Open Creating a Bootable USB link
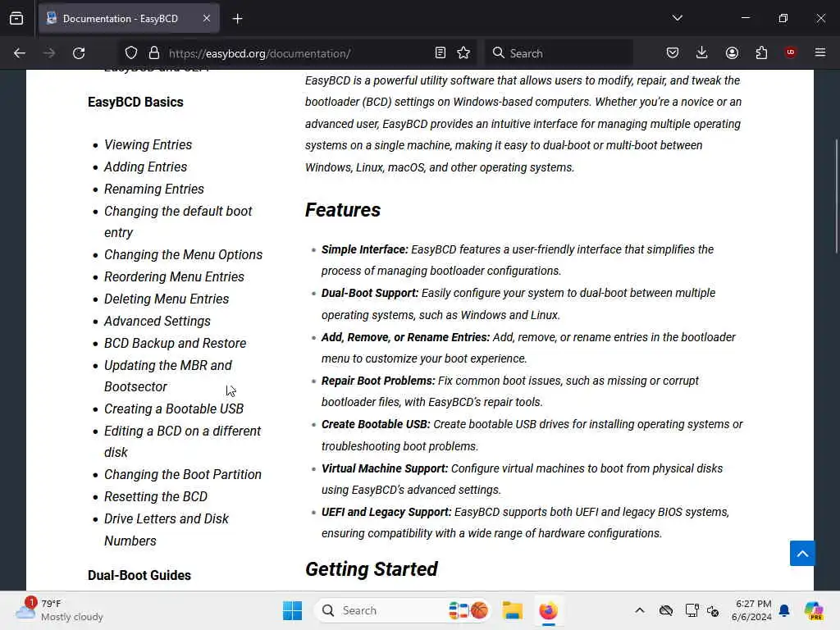The image size is (840, 630). coord(174,409)
